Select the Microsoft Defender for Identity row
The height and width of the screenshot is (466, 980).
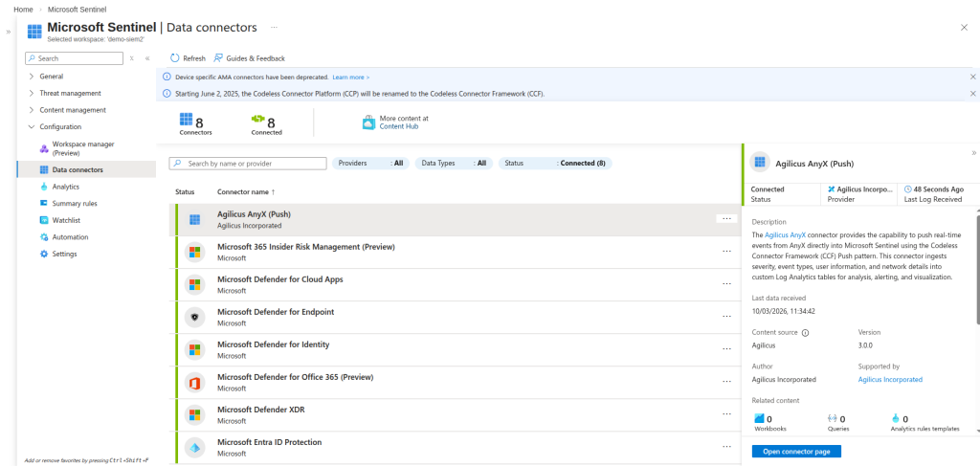[455, 350]
